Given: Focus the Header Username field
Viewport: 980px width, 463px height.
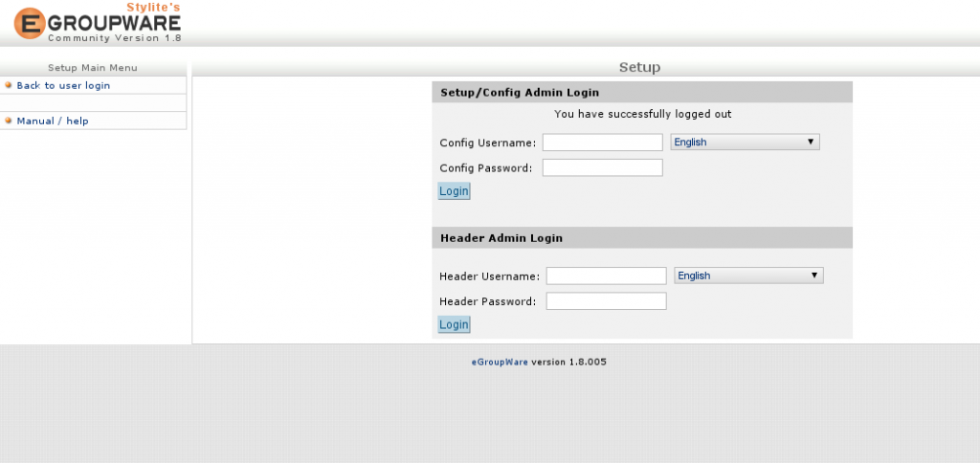Looking at the screenshot, I should pos(606,276).
